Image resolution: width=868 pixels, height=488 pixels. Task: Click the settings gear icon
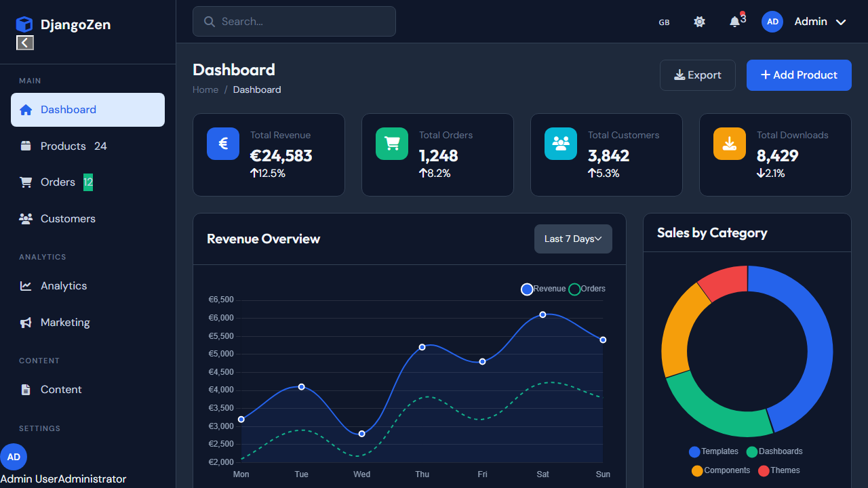(x=699, y=22)
